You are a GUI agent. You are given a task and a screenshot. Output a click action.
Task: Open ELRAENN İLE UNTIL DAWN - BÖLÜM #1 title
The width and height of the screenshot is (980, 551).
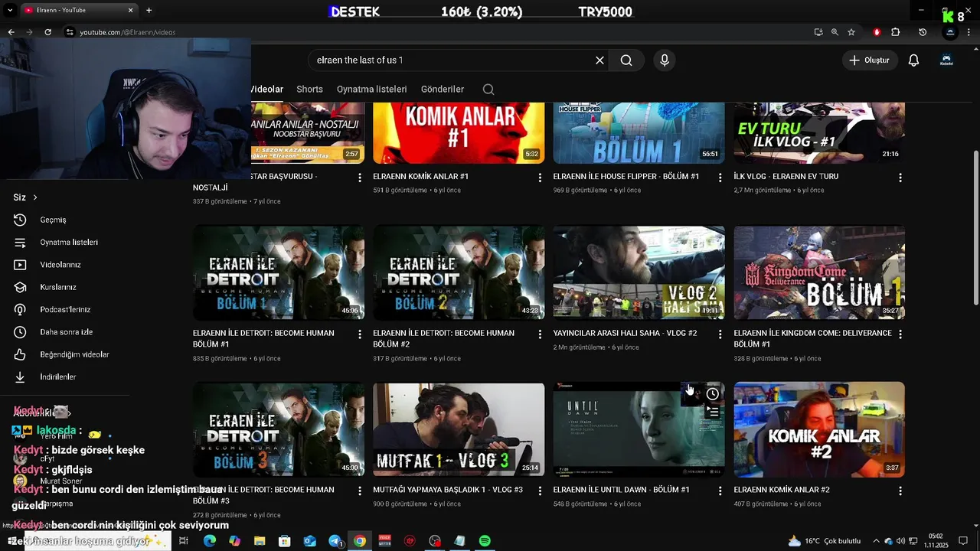tap(621, 490)
